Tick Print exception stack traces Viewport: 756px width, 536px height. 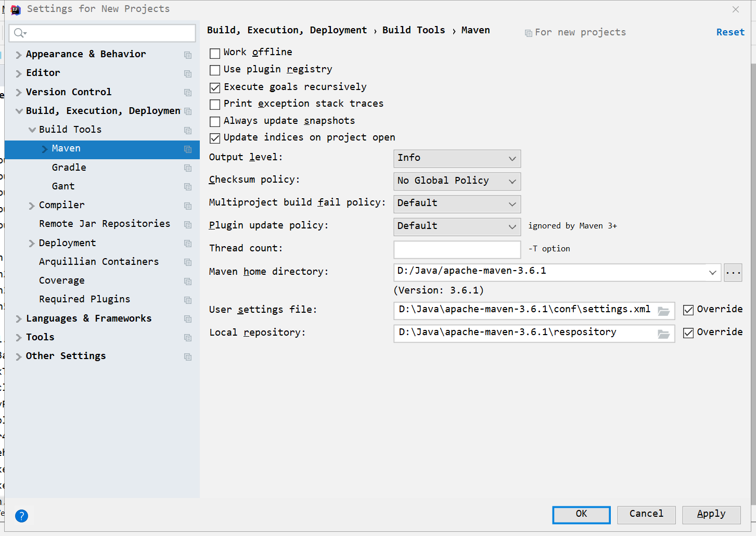pos(215,105)
